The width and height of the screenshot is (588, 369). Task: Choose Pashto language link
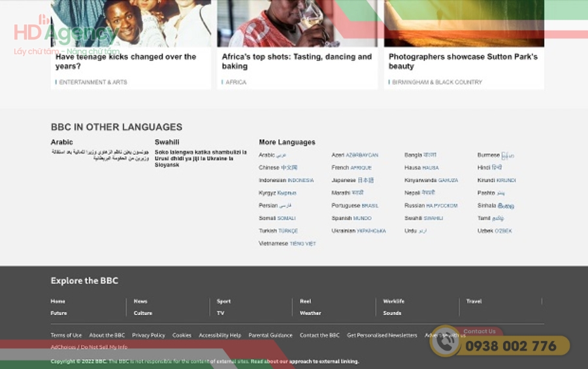pos(491,193)
